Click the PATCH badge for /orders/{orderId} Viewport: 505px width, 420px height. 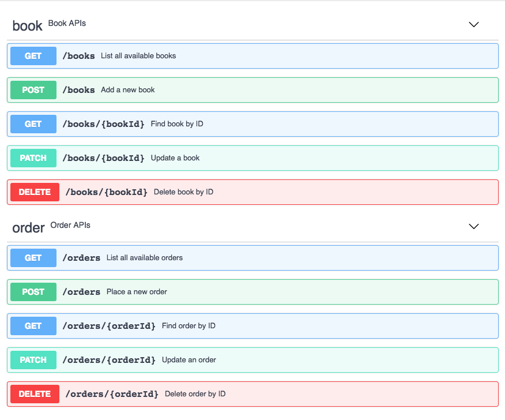[x=33, y=360]
